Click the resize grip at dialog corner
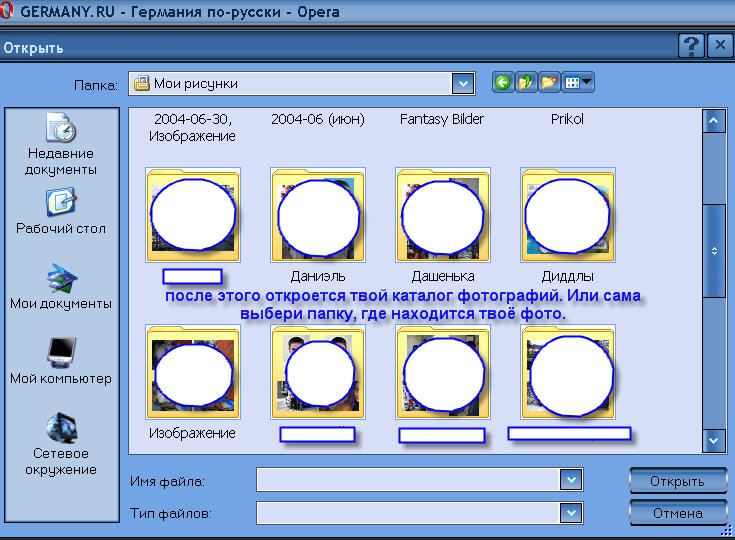This screenshot has height=540, width=735. pyautogui.click(x=727, y=531)
